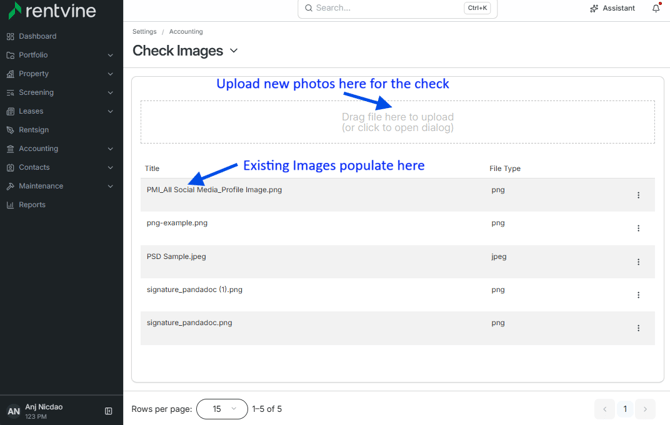Viewport: 670px width, 425px height.
Task: Click the Assistant sparkle icon
Action: point(594,8)
